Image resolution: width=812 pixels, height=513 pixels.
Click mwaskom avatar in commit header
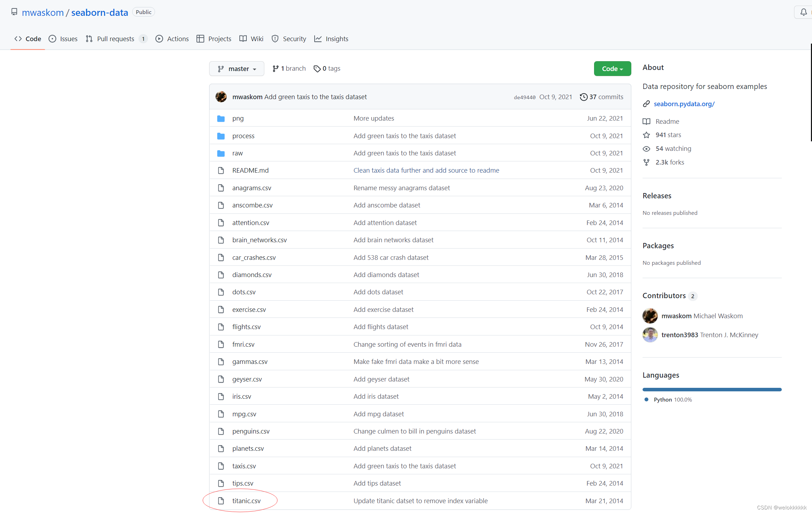tap(221, 97)
